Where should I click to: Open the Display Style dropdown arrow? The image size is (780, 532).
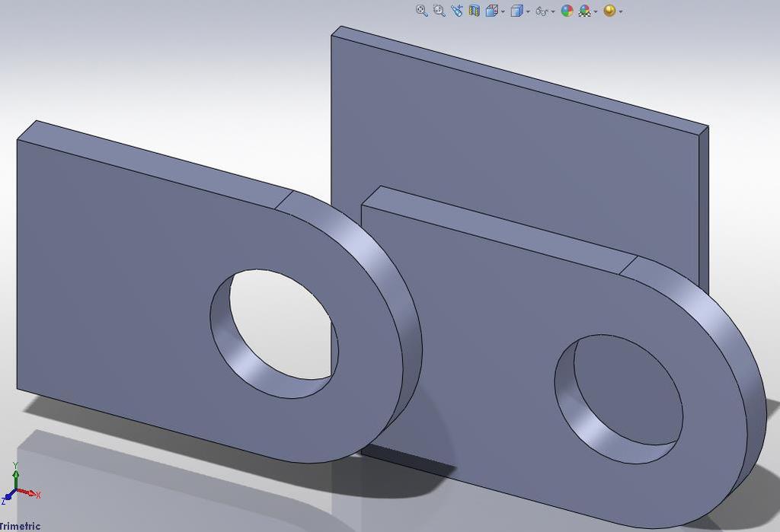(x=528, y=12)
